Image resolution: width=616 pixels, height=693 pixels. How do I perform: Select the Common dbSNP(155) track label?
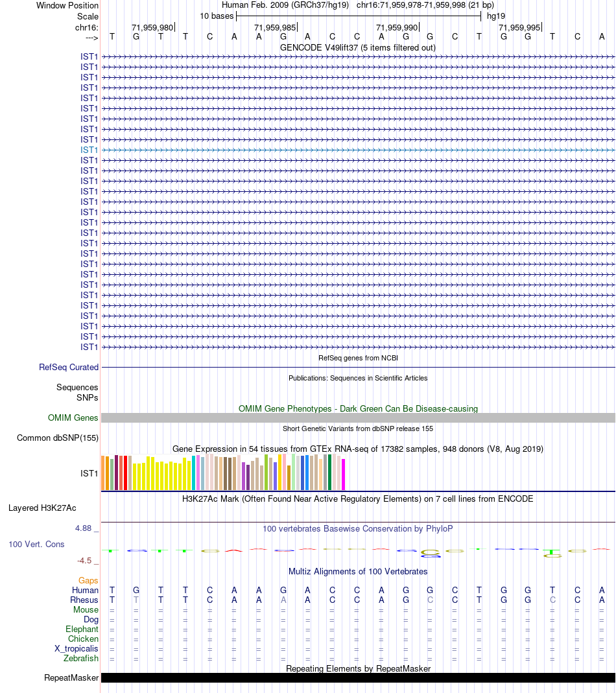(58, 438)
